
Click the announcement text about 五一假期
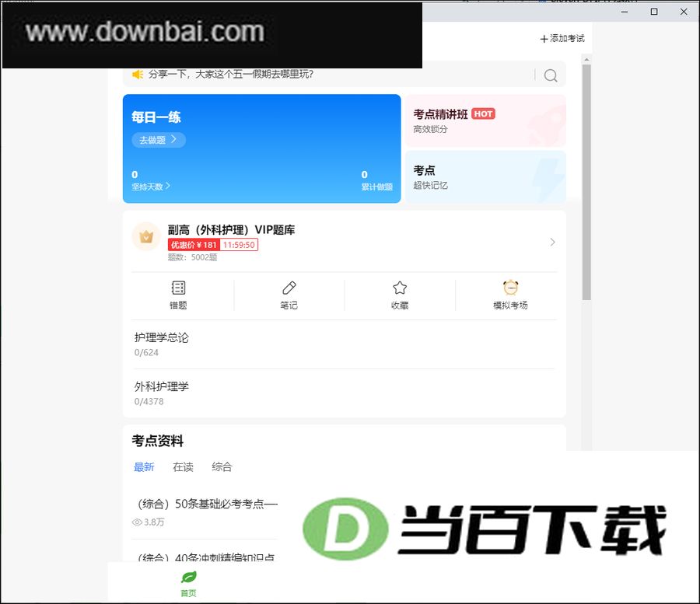pyautogui.click(x=231, y=74)
